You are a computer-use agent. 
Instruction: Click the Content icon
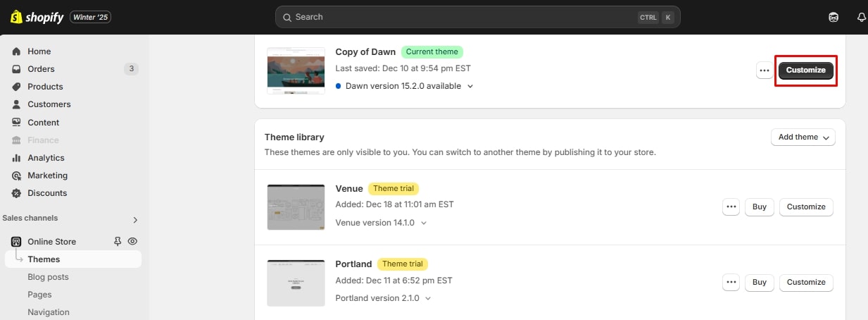point(16,122)
